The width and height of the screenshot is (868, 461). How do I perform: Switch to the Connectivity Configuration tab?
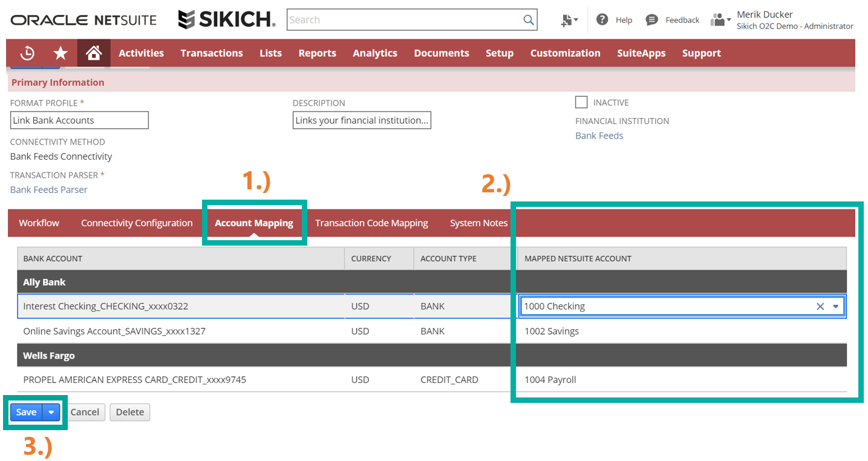tap(137, 223)
